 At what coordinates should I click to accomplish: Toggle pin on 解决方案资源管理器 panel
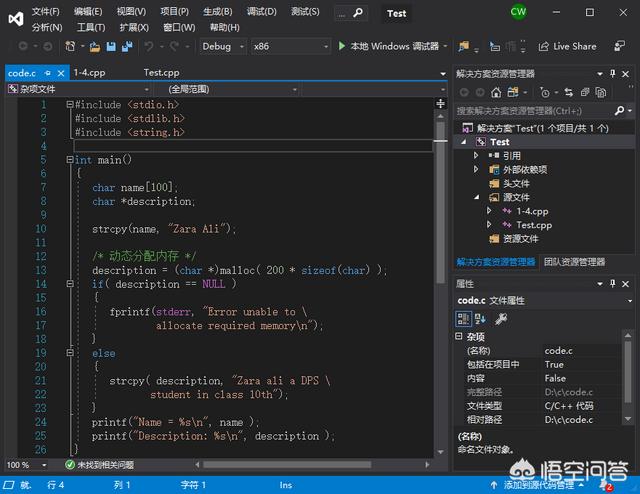(612, 73)
